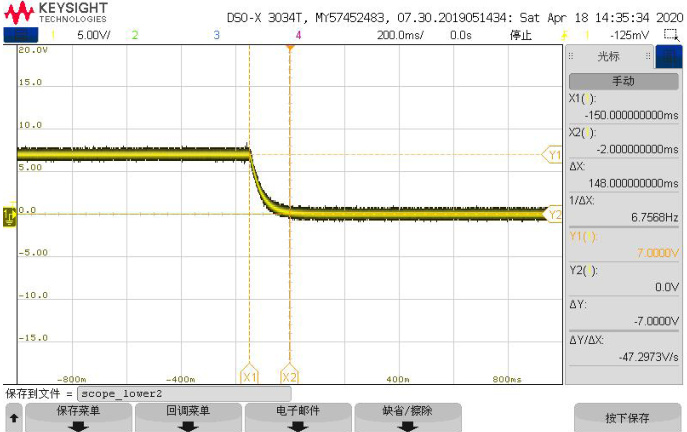This screenshot has height=432, width=687.
Task: Click the X2 cursor marker on time axis
Action: tap(290, 377)
